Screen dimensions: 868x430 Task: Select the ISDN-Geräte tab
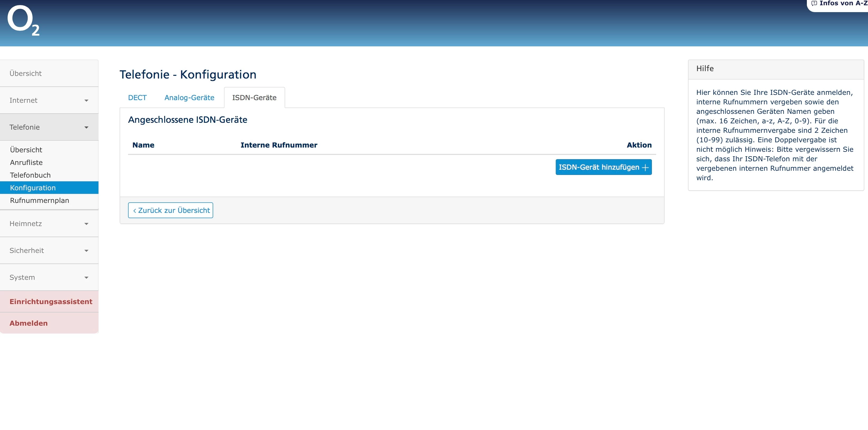click(x=254, y=98)
